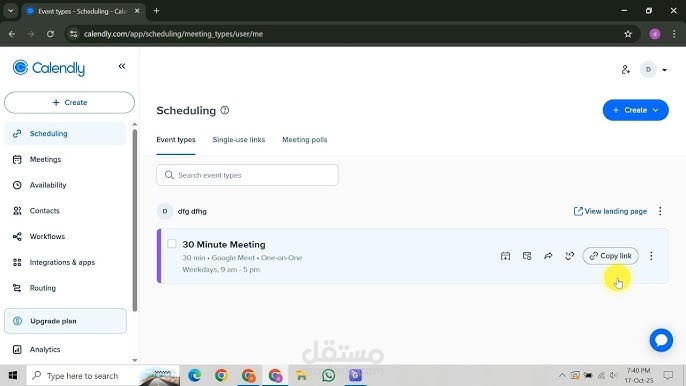Open File Explorer from the taskbar
Image resolution: width=686 pixels, height=386 pixels.
301,375
